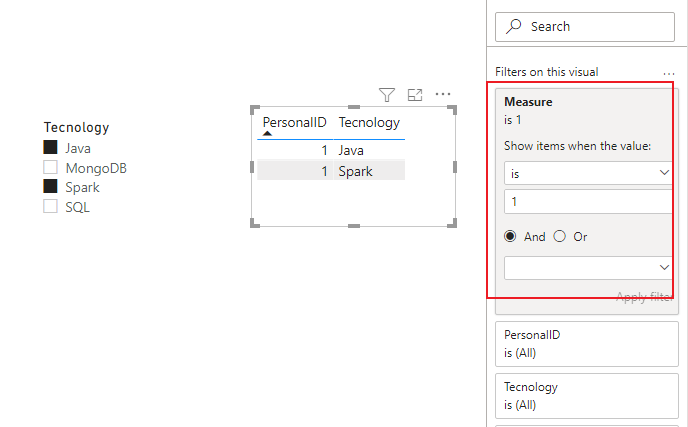Click 'Show items when the value:' label
The height and width of the screenshot is (427, 688).
(x=577, y=146)
